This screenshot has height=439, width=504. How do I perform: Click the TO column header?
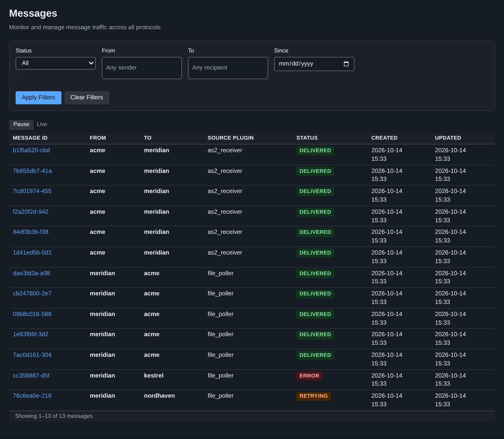(x=148, y=138)
